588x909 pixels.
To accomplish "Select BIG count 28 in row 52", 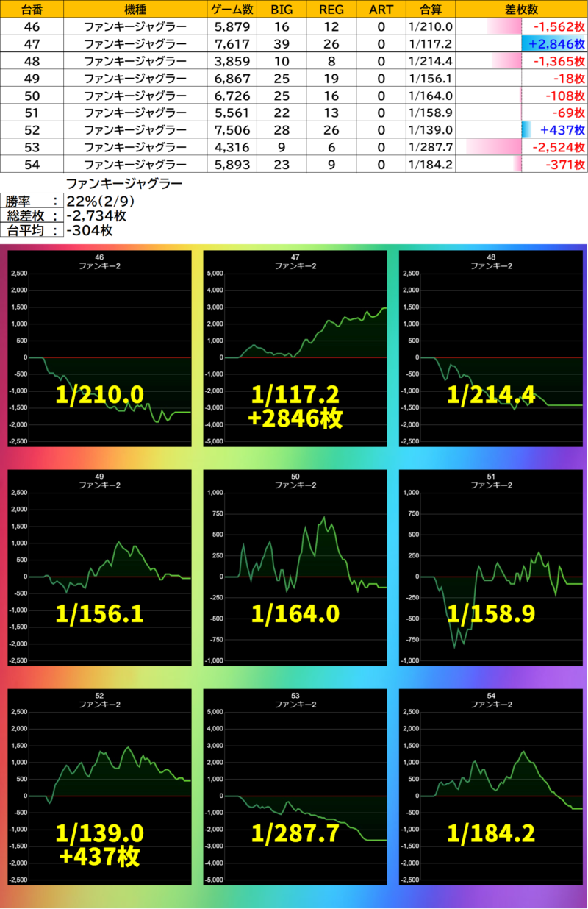I will (282, 130).
